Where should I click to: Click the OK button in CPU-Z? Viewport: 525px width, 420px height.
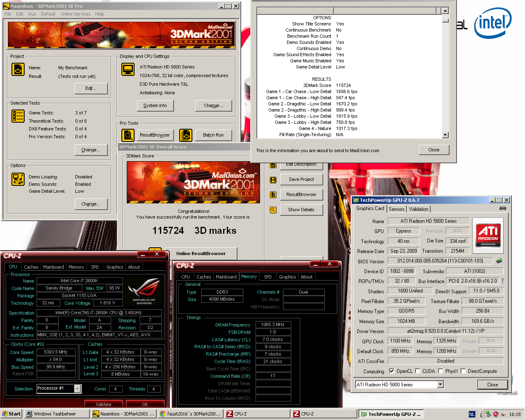click(x=145, y=404)
